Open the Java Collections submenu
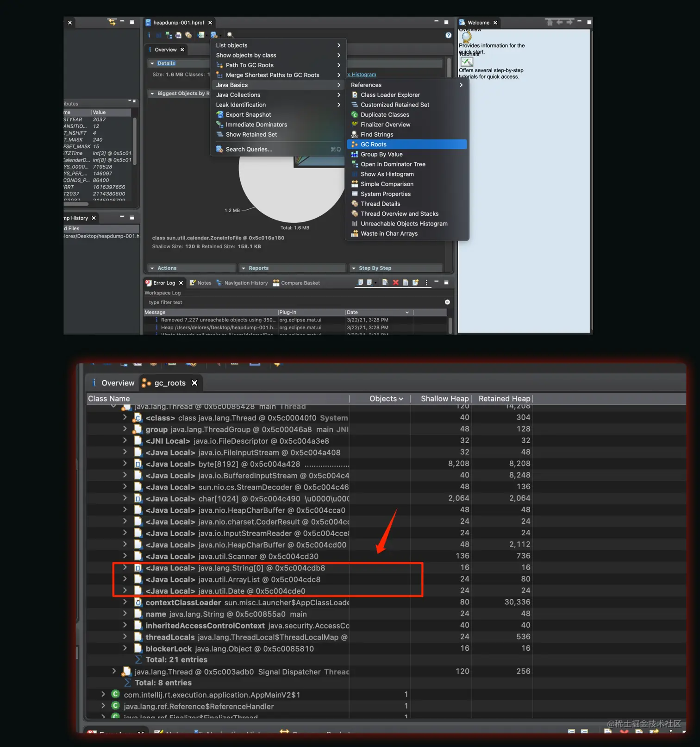Screen dimensions: 700x747 (x=278, y=95)
